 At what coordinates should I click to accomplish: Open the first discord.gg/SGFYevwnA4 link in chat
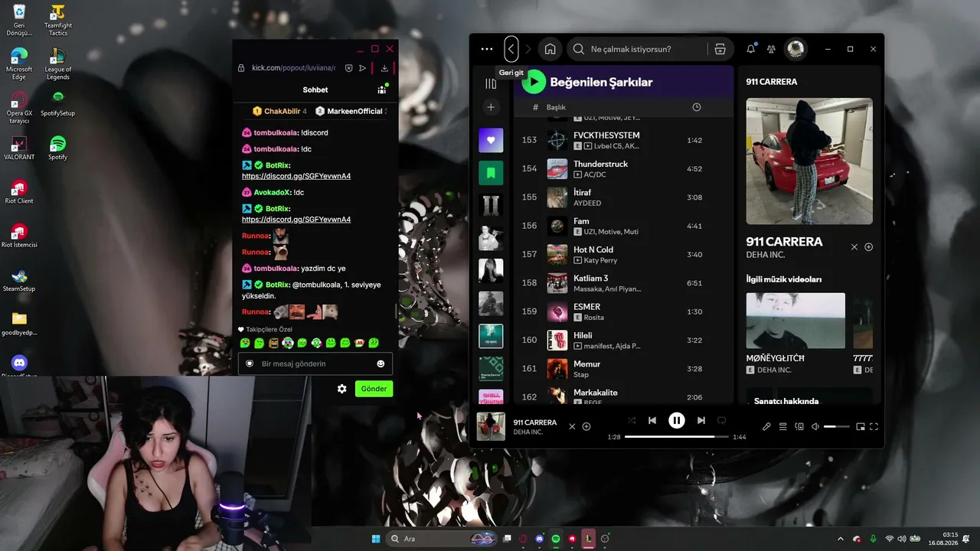pos(296,176)
